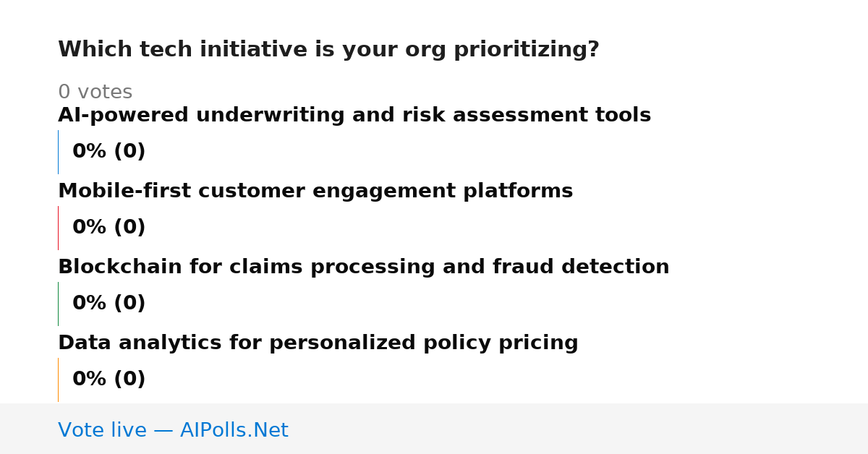Click 0% (0) result under Blockchain option
868x454 pixels.
point(109,304)
